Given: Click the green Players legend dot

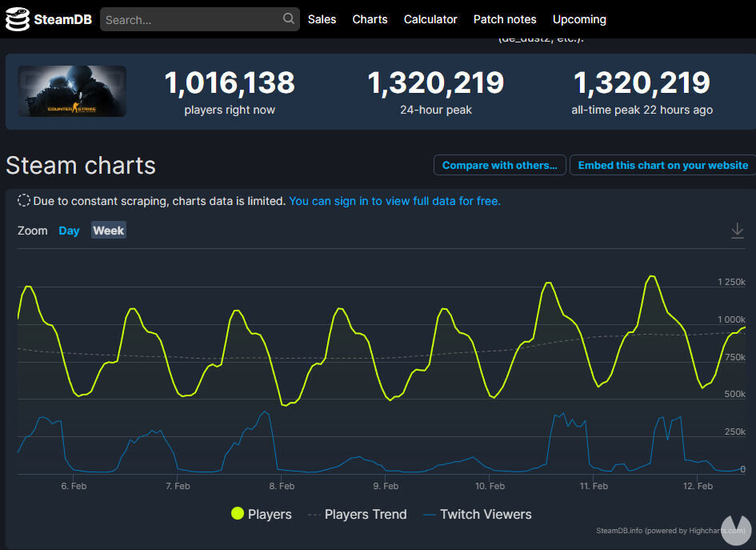Looking at the screenshot, I should click(x=238, y=514).
